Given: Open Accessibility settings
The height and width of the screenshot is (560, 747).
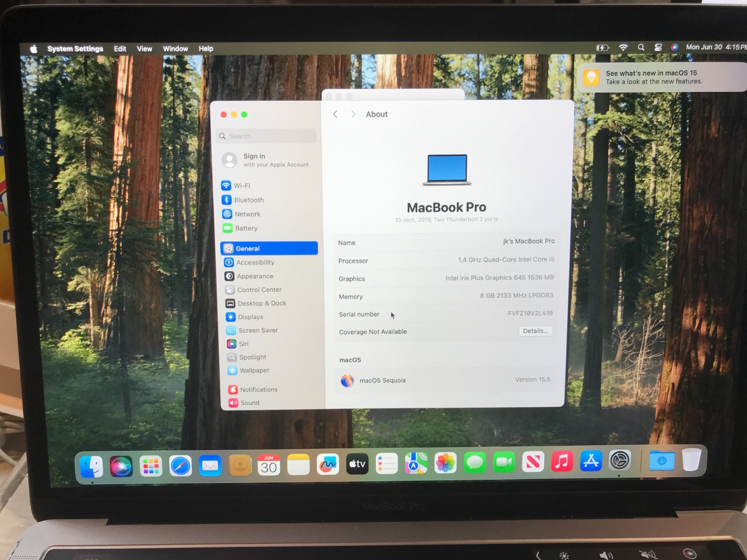Looking at the screenshot, I should tap(249, 262).
